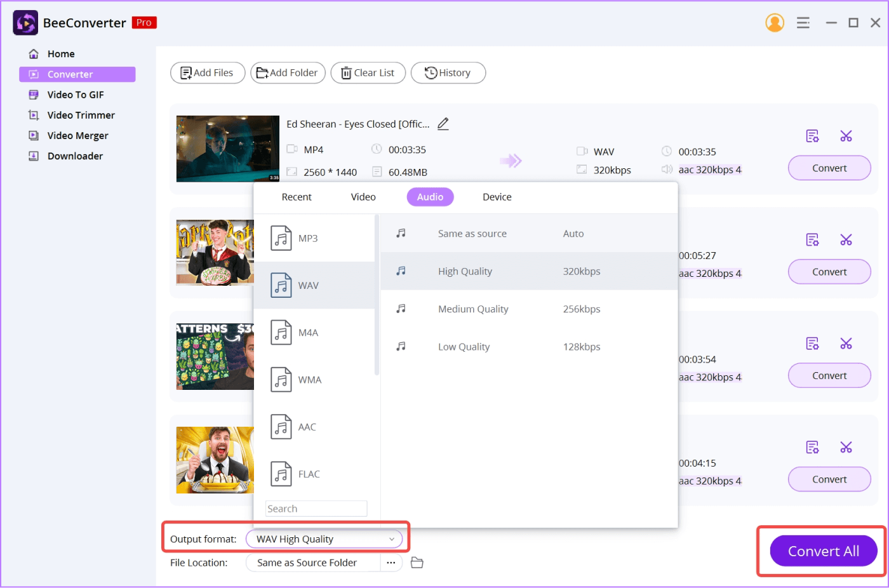Open output settings icon for 00:03:54 row
This screenshot has width=889, height=588.
coord(812,344)
